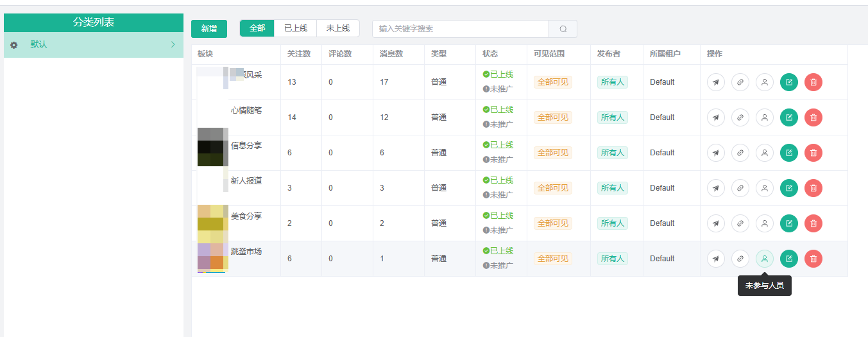The width and height of the screenshot is (868, 337).
Task: Copy link icon for 新人报道 row
Action: pyautogui.click(x=740, y=188)
